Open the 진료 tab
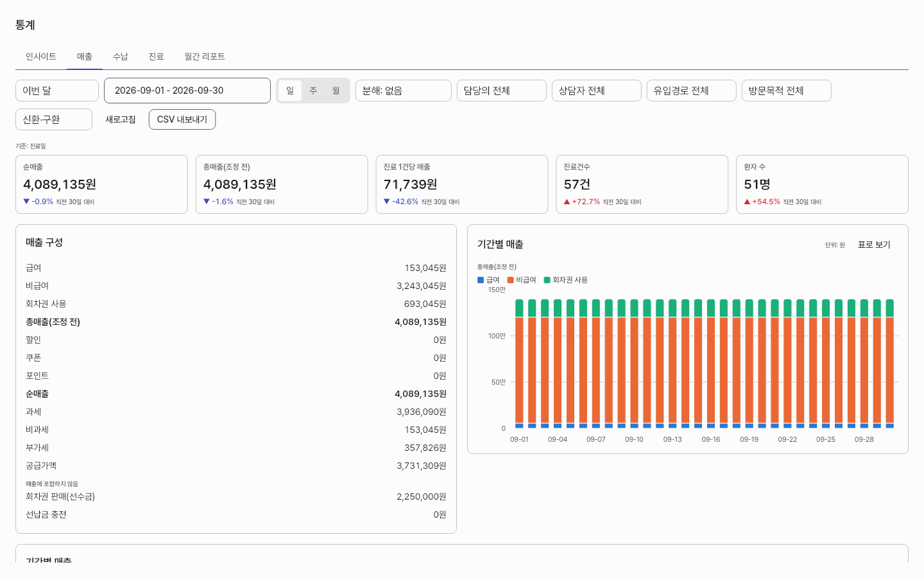Image resolution: width=924 pixels, height=578 pixels. [157, 57]
